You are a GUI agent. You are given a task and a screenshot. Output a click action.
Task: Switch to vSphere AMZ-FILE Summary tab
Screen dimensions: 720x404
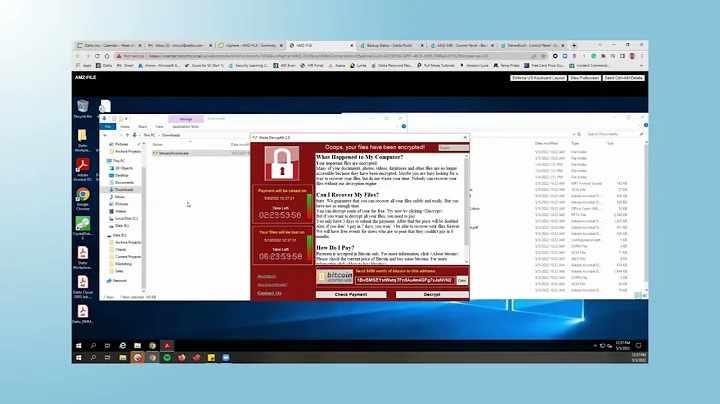point(250,45)
